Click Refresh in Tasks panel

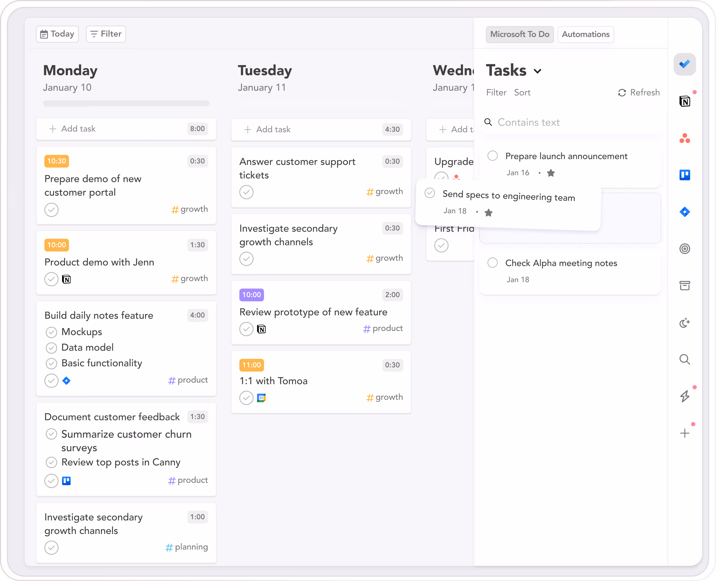point(638,93)
